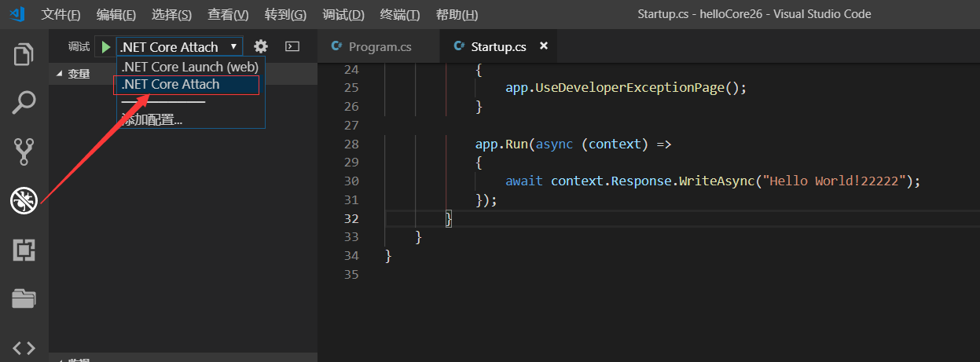Open the Debug view icon
Viewport: 980px width, 362px height.
tap(24, 201)
